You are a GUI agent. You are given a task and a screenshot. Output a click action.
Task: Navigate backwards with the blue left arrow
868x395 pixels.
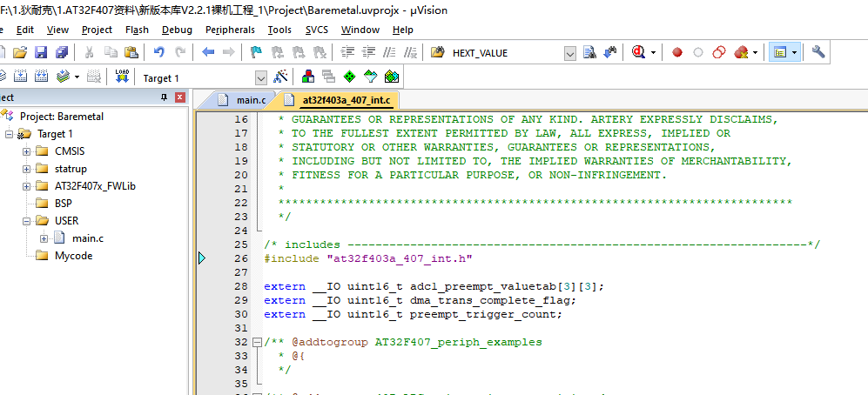[208, 52]
